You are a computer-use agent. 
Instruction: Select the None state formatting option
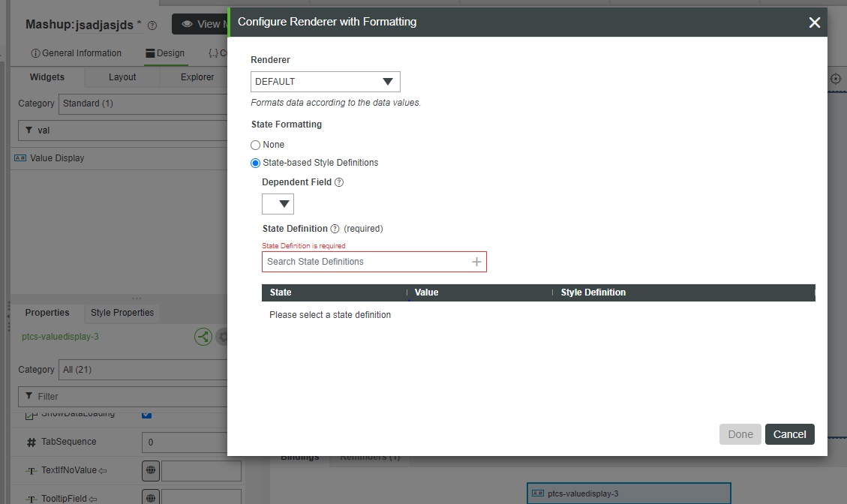[x=255, y=145]
